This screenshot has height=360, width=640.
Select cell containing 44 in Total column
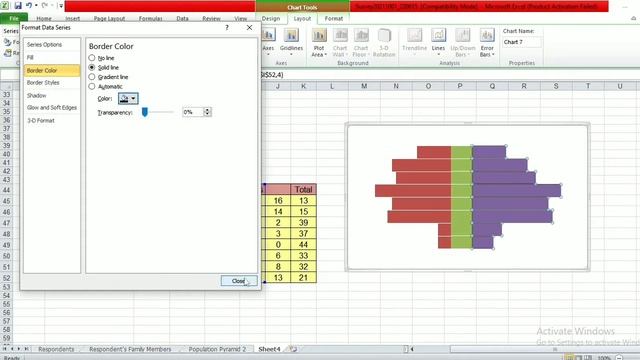[304, 244]
